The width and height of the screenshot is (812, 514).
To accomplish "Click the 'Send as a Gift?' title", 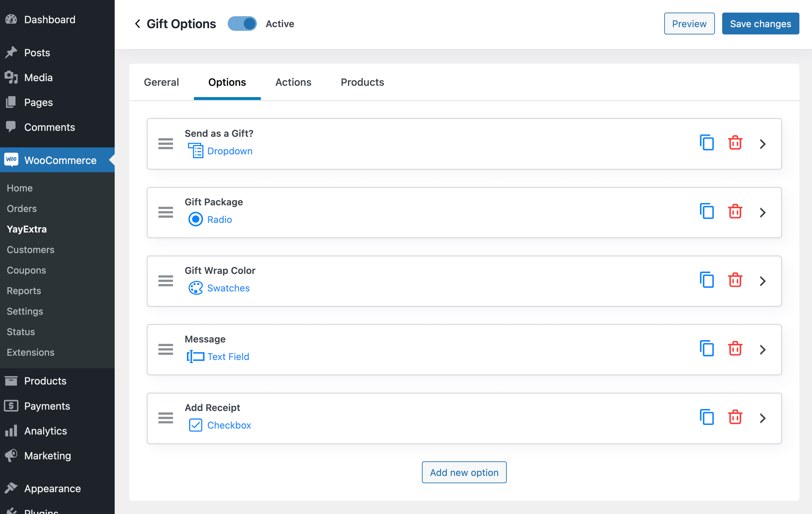I will point(219,133).
